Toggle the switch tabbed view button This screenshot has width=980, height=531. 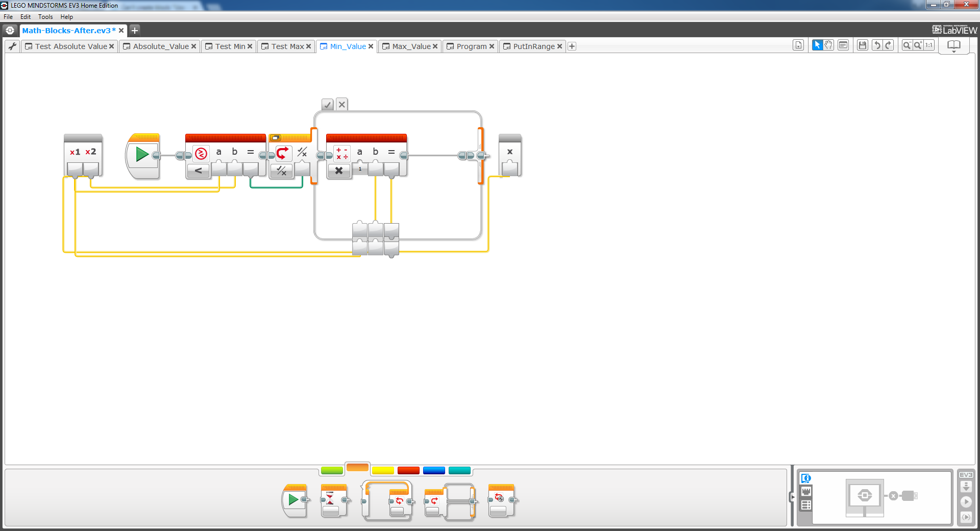click(276, 138)
